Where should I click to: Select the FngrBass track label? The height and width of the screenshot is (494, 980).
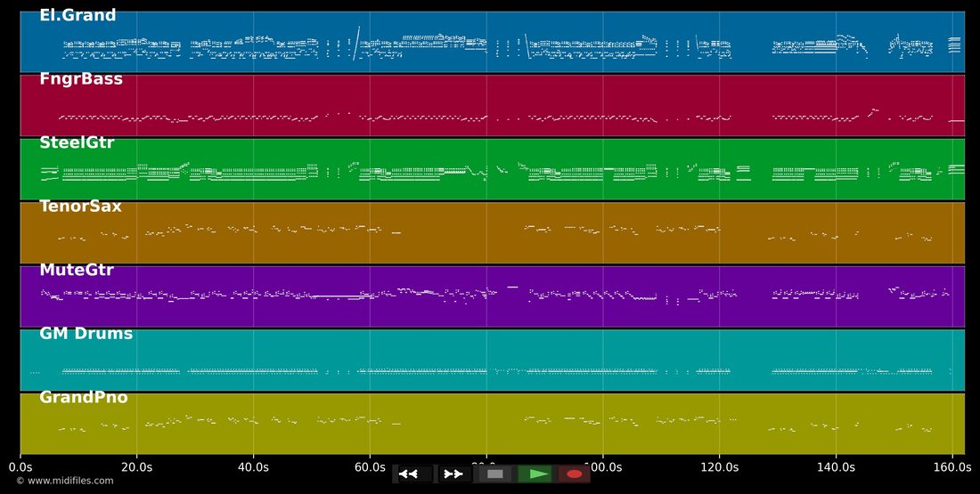pyautogui.click(x=81, y=78)
